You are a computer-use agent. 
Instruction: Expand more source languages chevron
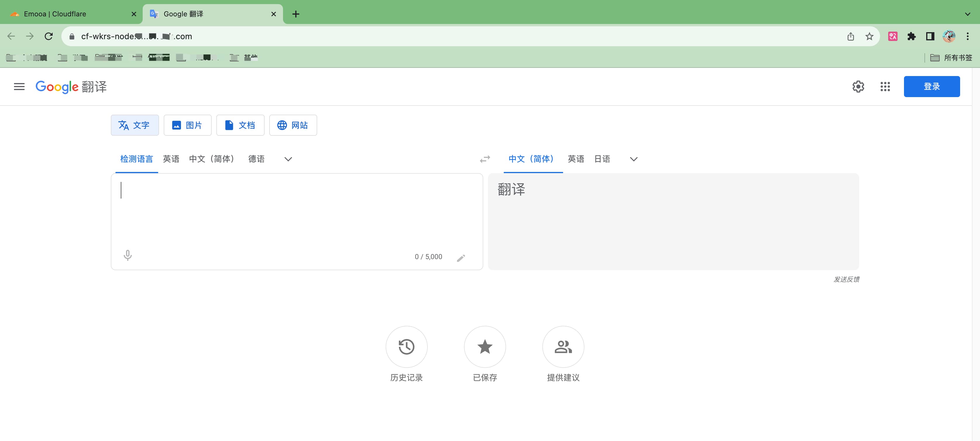tap(288, 159)
